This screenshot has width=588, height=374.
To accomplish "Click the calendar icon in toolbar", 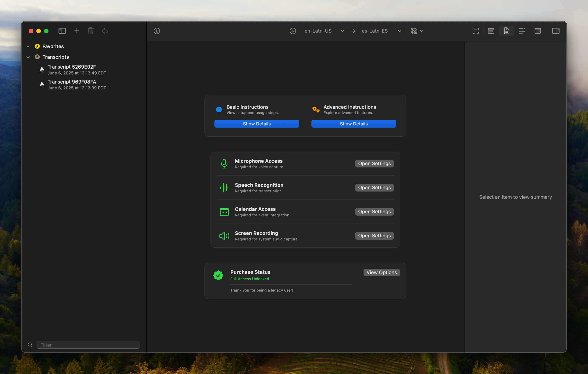I will [537, 31].
